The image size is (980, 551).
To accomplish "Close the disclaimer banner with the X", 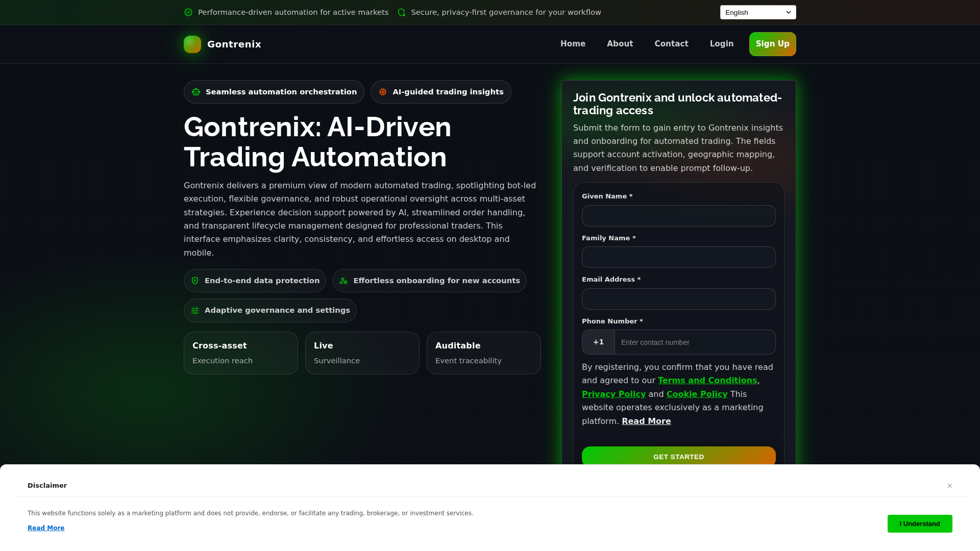I will tap(949, 486).
